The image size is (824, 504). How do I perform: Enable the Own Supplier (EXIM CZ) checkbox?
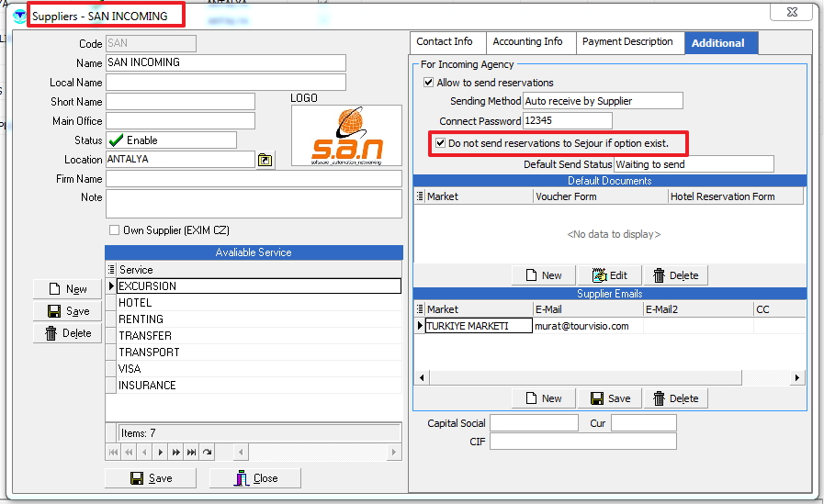115,230
